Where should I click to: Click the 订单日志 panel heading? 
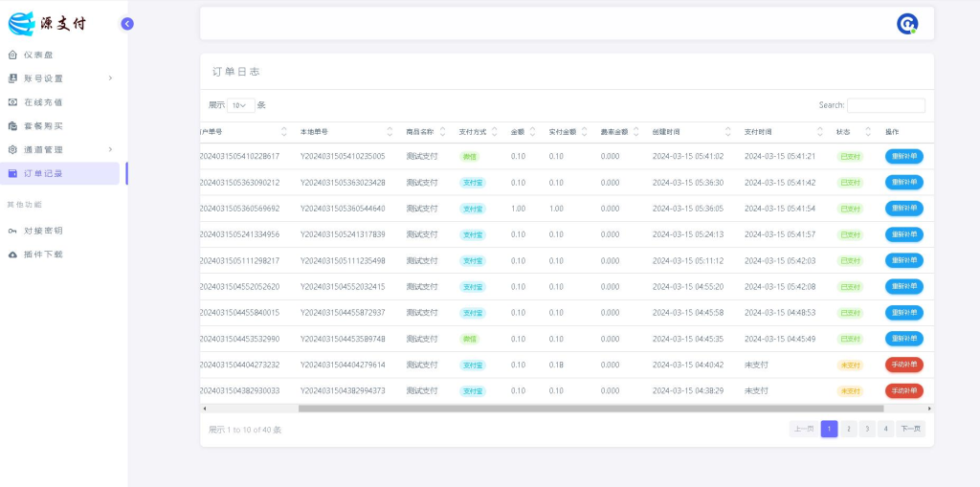pyautogui.click(x=235, y=72)
